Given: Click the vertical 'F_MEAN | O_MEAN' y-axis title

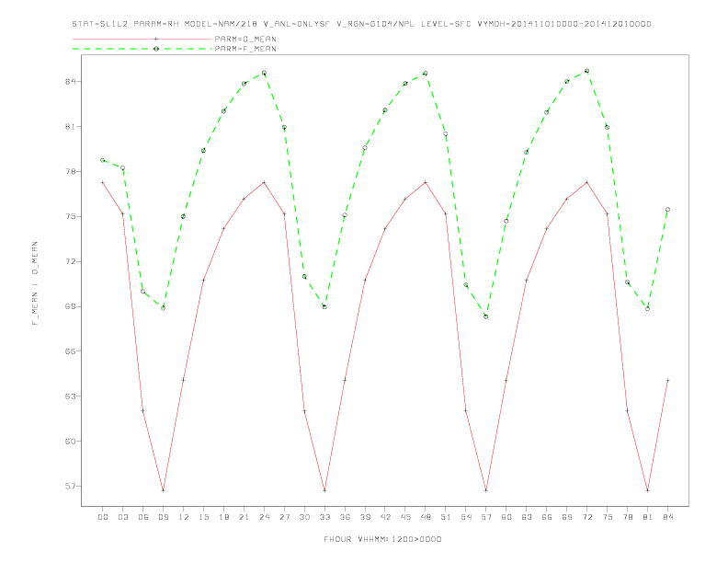Looking at the screenshot, I should 35,283.
